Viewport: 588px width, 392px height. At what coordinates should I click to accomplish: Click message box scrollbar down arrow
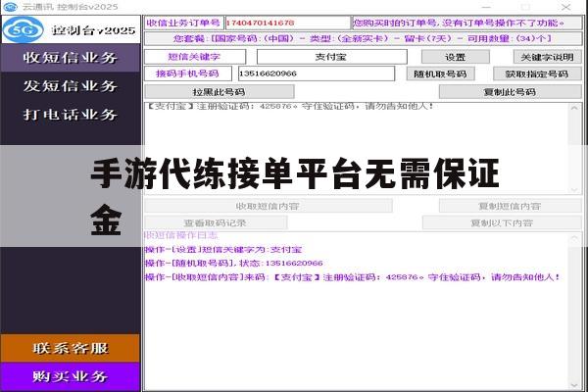(574, 190)
